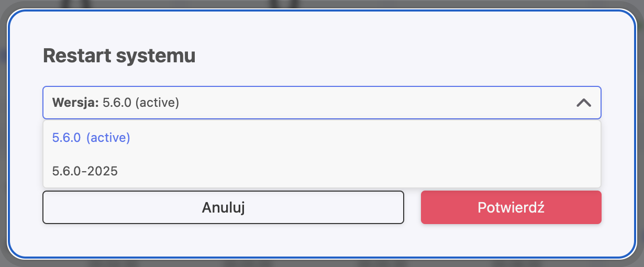Click the up-arrow icon in Wersja field

pos(583,103)
